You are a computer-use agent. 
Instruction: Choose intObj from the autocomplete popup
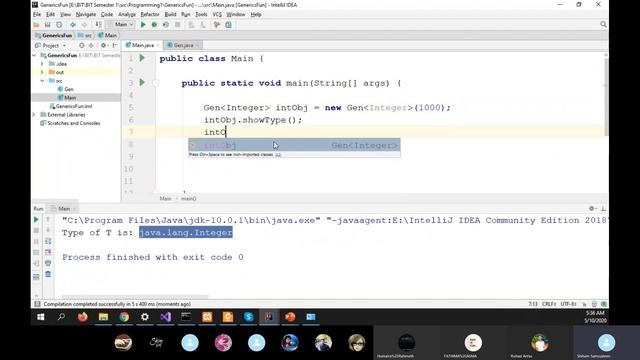click(294, 145)
